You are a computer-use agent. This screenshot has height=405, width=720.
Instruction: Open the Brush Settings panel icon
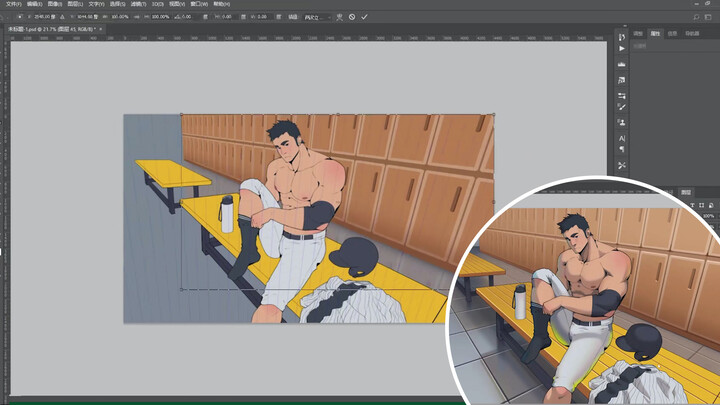[x=622, y=96]
